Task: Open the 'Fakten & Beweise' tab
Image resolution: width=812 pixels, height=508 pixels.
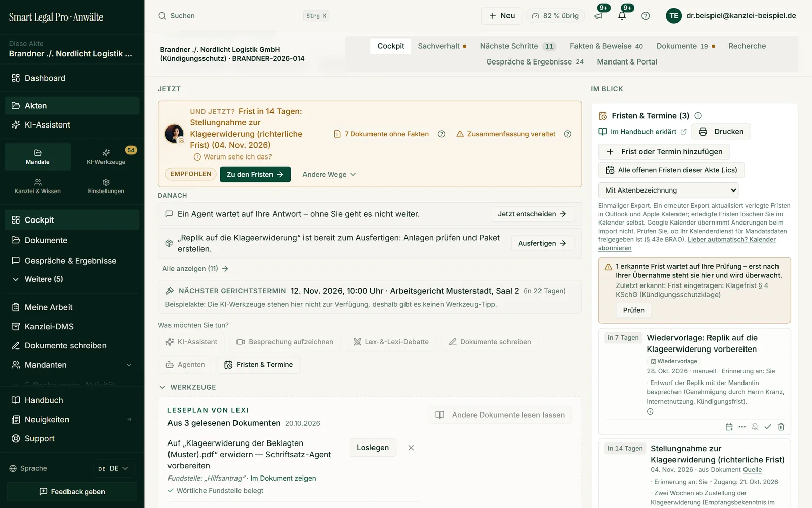Action: click(x=606, y=46)
